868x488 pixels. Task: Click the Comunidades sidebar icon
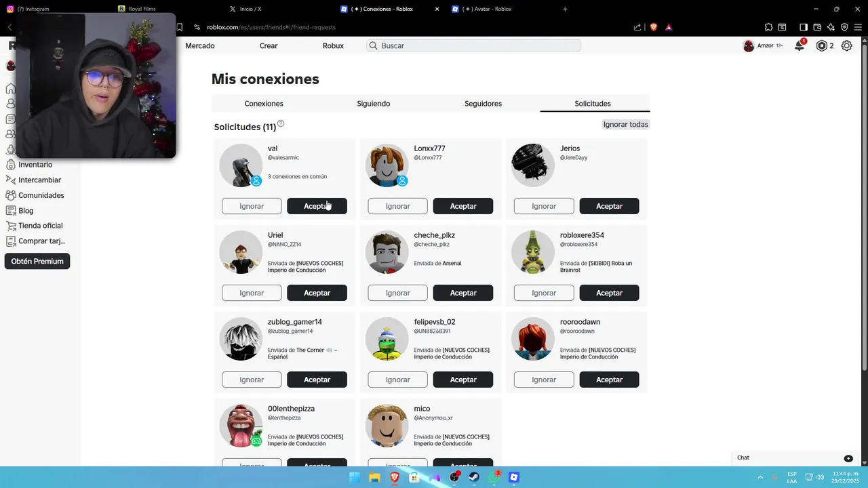click(x=11, y=195)
